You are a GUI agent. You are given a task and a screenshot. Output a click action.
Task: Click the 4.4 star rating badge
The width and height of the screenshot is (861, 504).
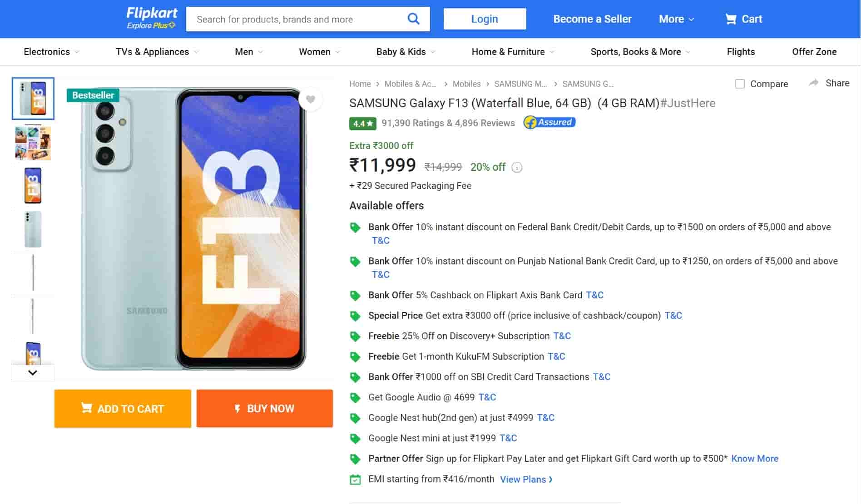click(x=361, y=123)
